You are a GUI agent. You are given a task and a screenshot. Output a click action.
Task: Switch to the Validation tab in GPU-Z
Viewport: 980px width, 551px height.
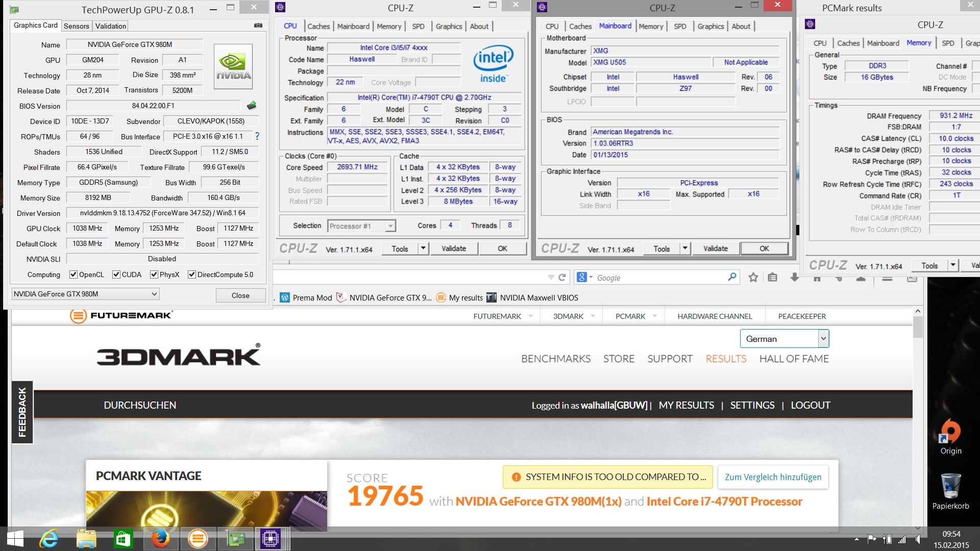coord(110,26)
